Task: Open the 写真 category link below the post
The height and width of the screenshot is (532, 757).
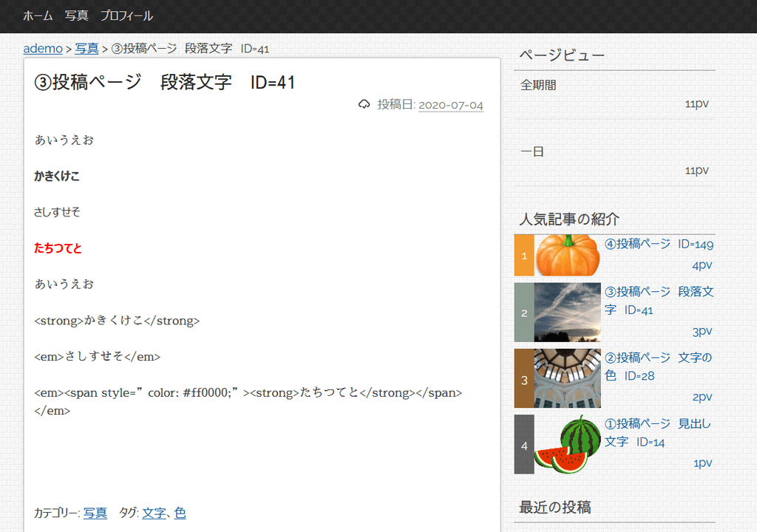Action: 95,513
